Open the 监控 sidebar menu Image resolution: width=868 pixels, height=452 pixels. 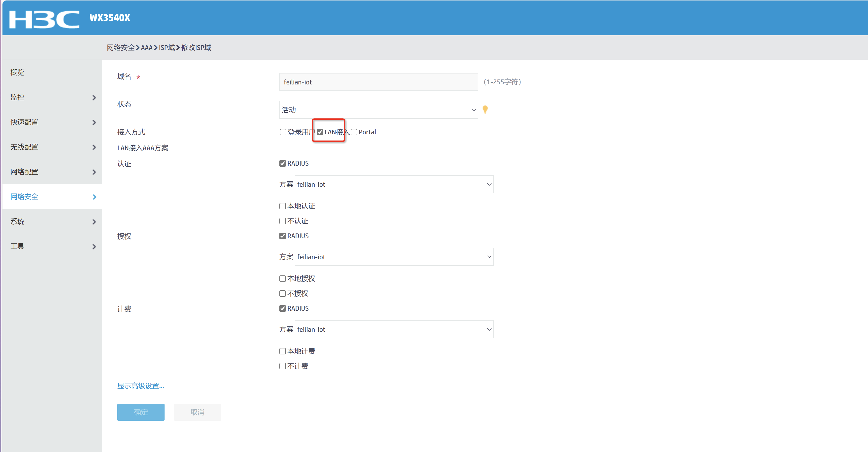(52, 97)
